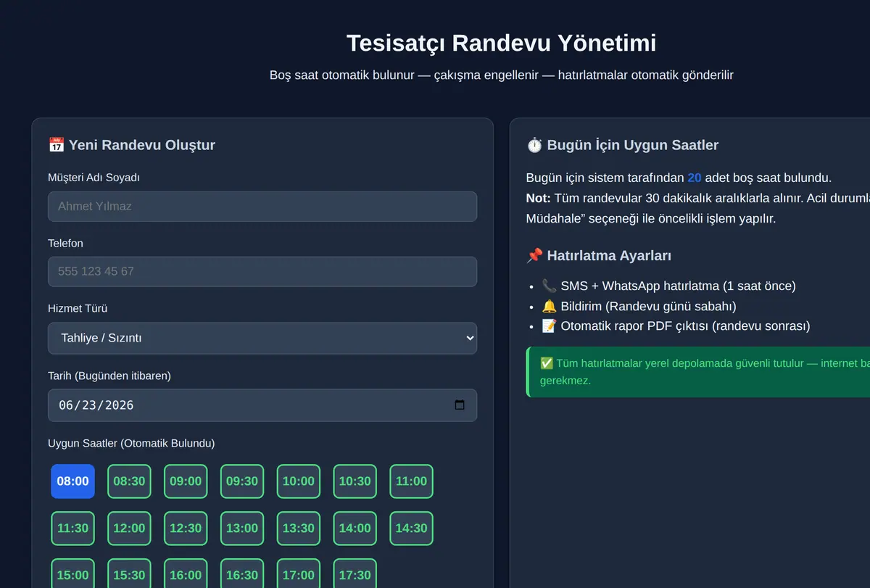
Task: Select the 09:30 time slot
Action: [x=242, y=481]
